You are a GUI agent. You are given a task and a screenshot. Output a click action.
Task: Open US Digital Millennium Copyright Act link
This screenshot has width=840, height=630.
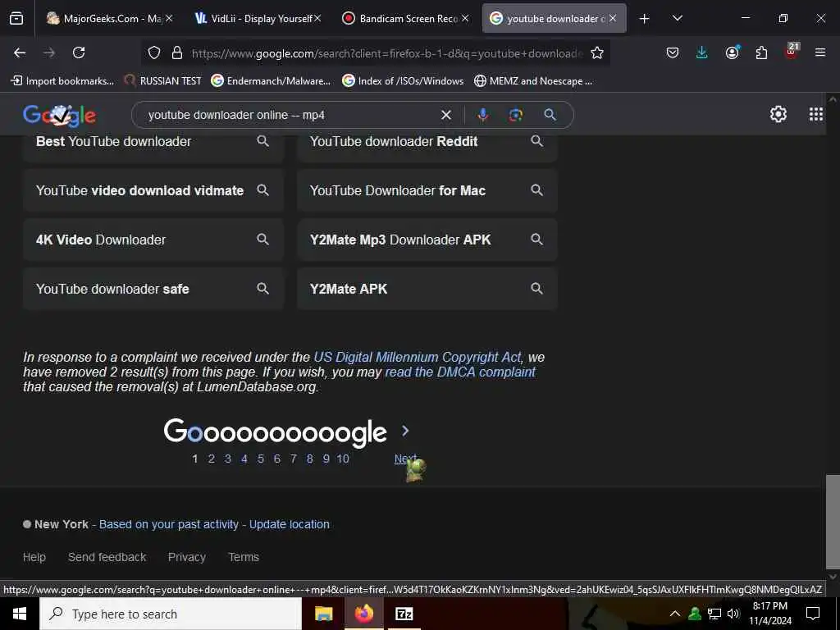coord(418,358)
